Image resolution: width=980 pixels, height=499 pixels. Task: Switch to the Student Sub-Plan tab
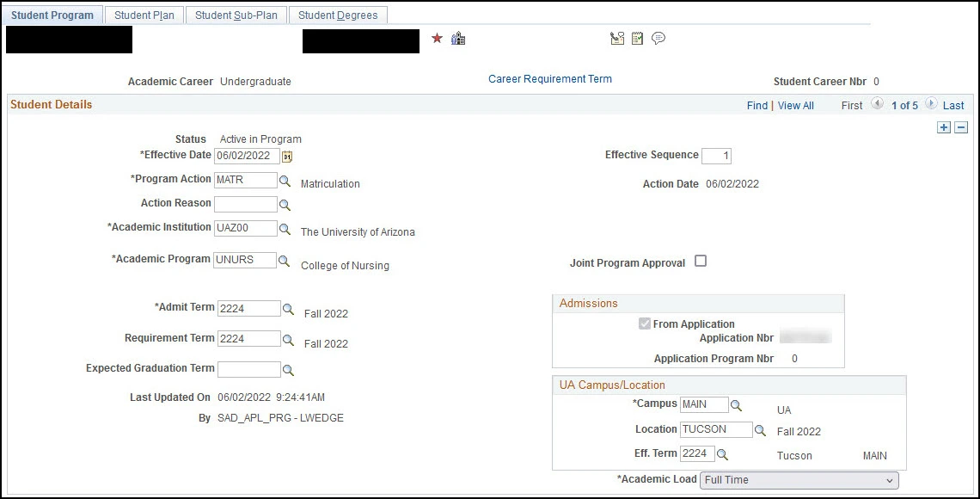coord(236,15)
